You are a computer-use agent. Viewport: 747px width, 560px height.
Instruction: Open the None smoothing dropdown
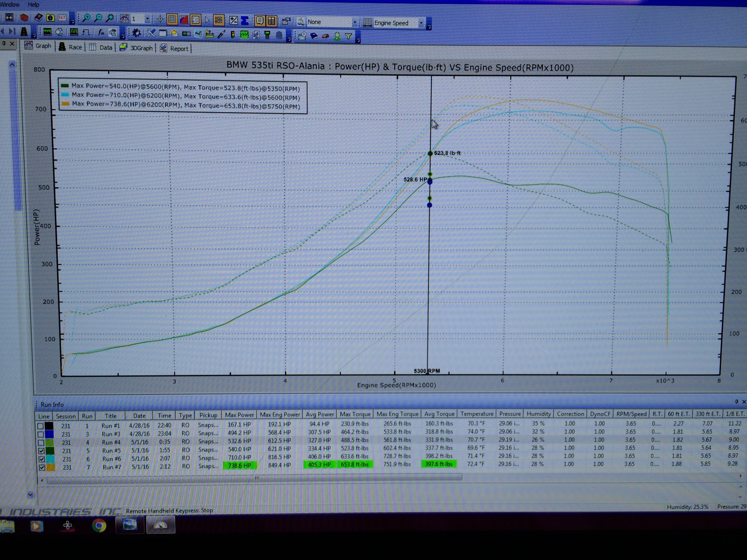pos(354,22)
